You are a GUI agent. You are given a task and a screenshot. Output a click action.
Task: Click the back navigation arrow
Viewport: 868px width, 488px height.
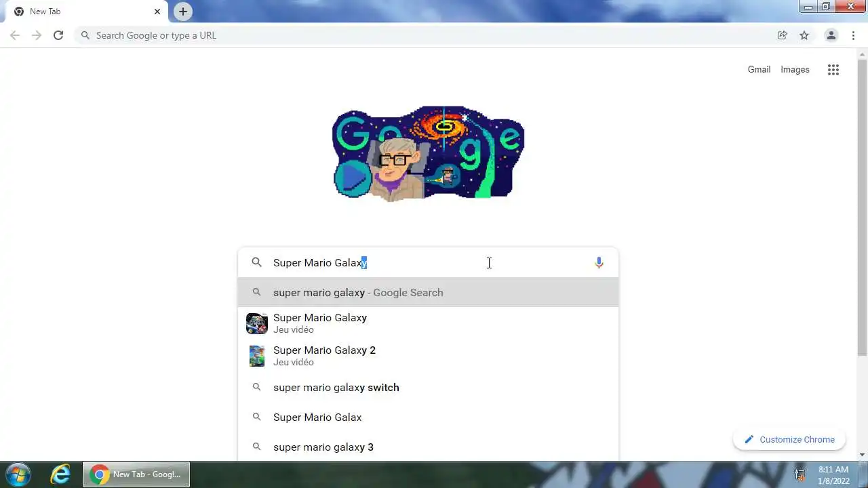coord(15,35)
